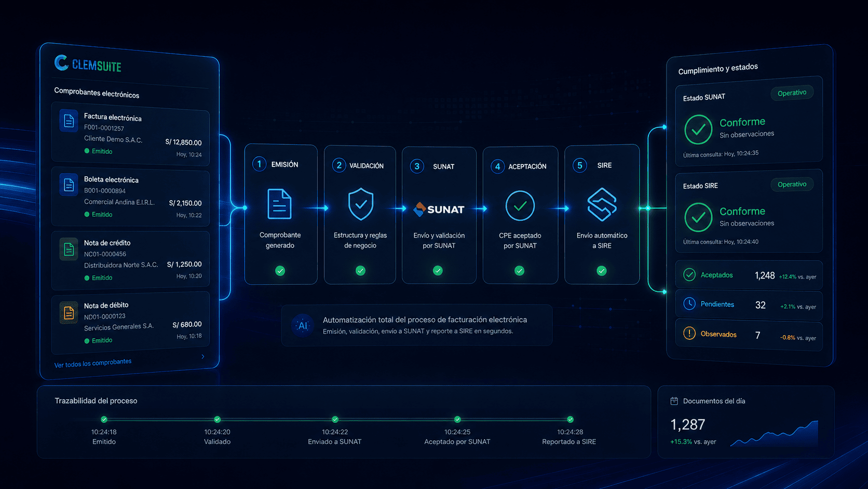Click the AI automation icon
The height and width of the screenshot is (489, 868).
303,326
